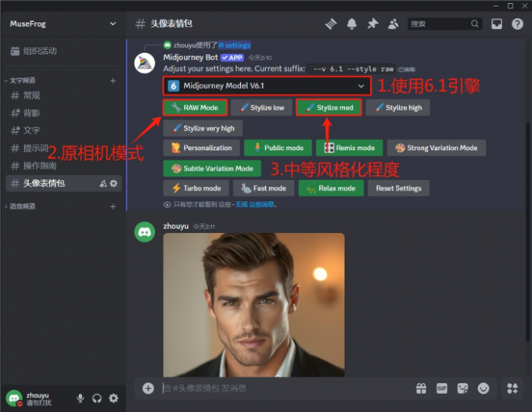Open notification settings bell icon

pos(352,23)
